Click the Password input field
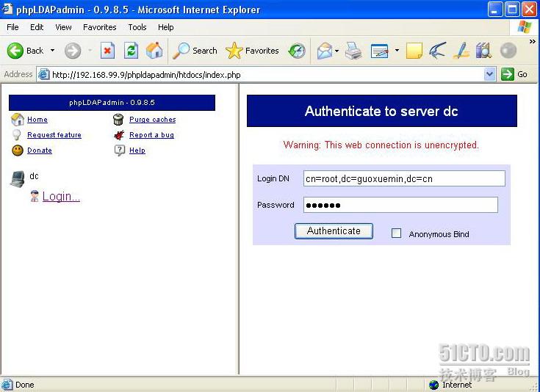 click(400, 205)
